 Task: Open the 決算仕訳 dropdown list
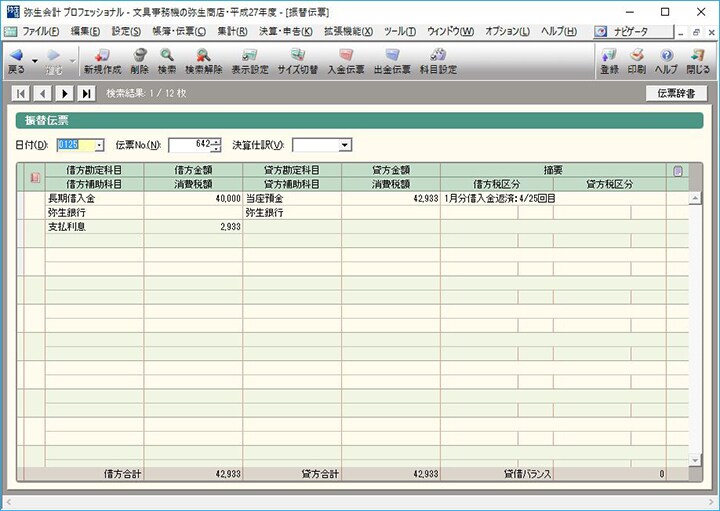pyautogui.click(x=345, y=146)
